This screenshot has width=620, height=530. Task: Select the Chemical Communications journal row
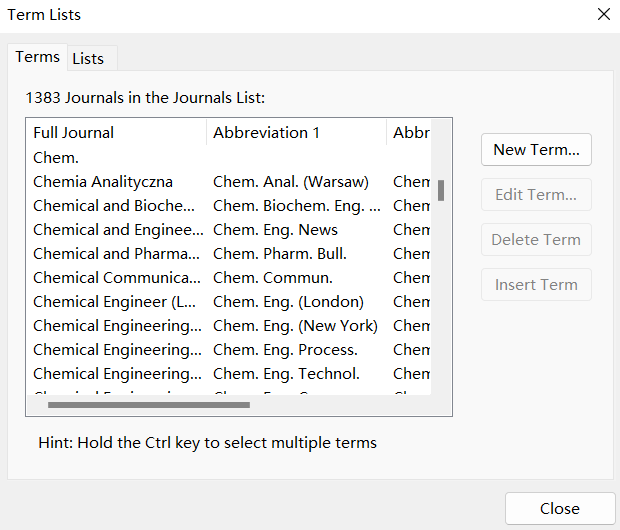(x=229, y=278)
